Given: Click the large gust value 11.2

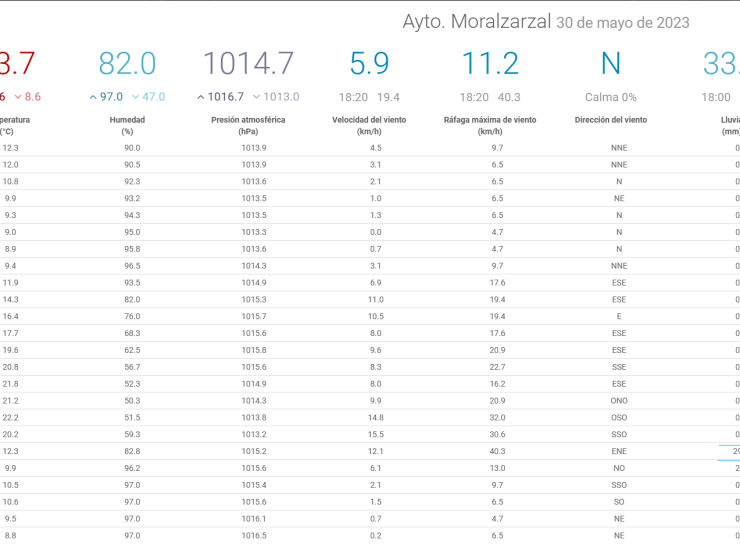Looking at the screenshot, I should [x=490, y=63].
